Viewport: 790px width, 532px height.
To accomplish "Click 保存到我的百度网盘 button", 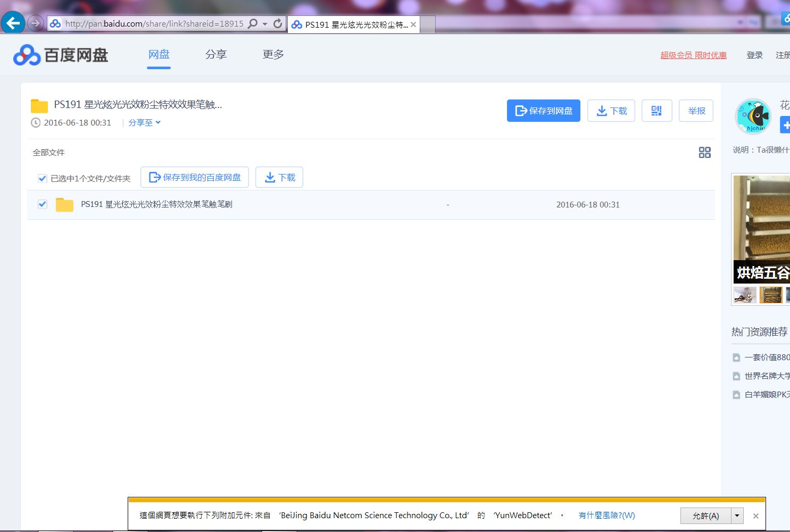I will (195, 177).
